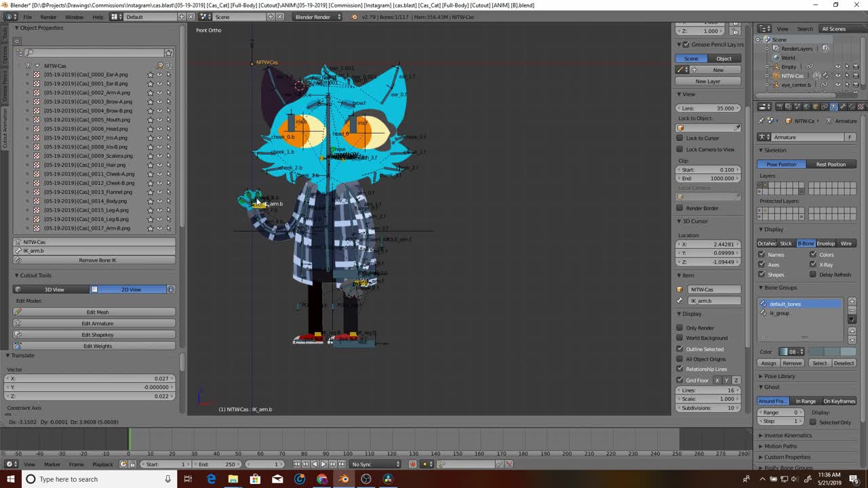Click add bone group plus icon
Viewport: 868px width, 488px height.
[852, 302]
